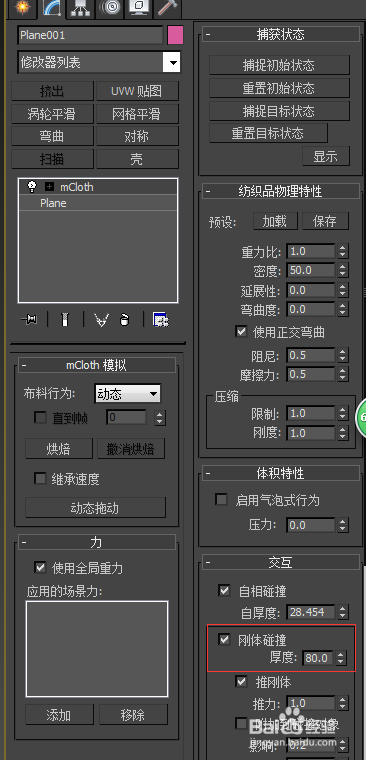The height and width of the screenshot is (760, 366).
Task: Open the Hierarchy panel tab
Action: click(x=80, y=7)
